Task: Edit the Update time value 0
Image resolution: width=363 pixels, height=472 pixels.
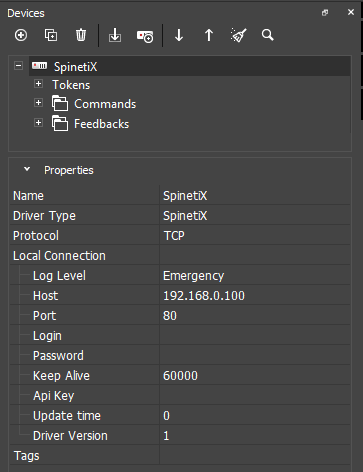Action: (x=255, y=415)
